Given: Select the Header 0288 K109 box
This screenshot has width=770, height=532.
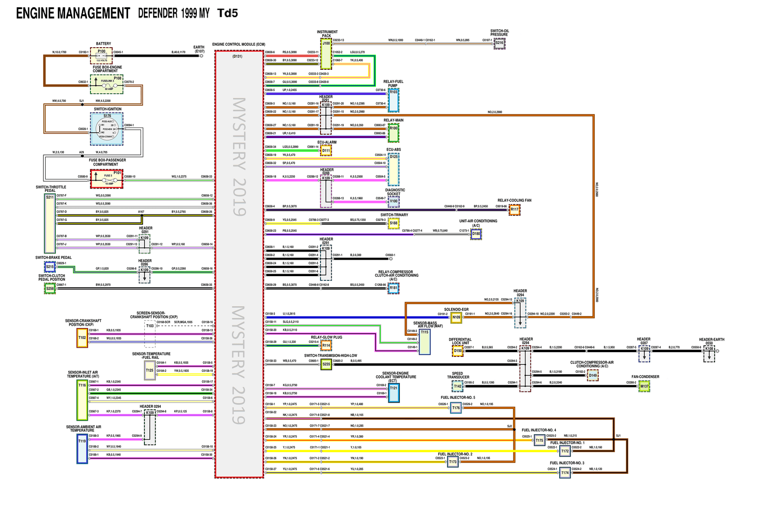Looking at the screenshot, I should [326, 191].
